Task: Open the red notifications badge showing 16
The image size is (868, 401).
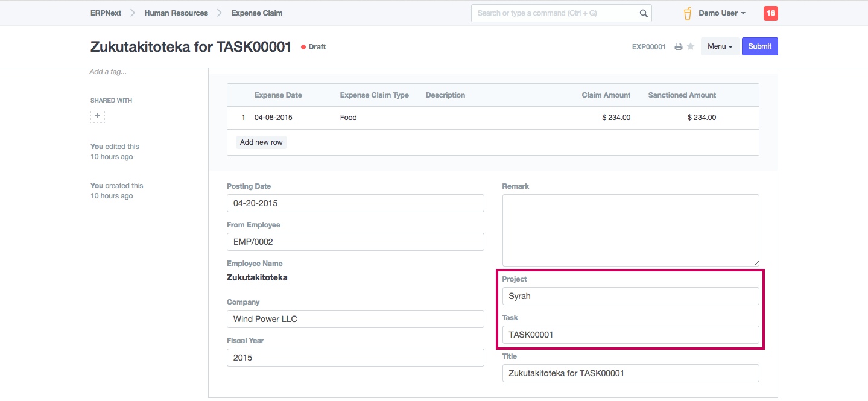Action: [770, 13]
